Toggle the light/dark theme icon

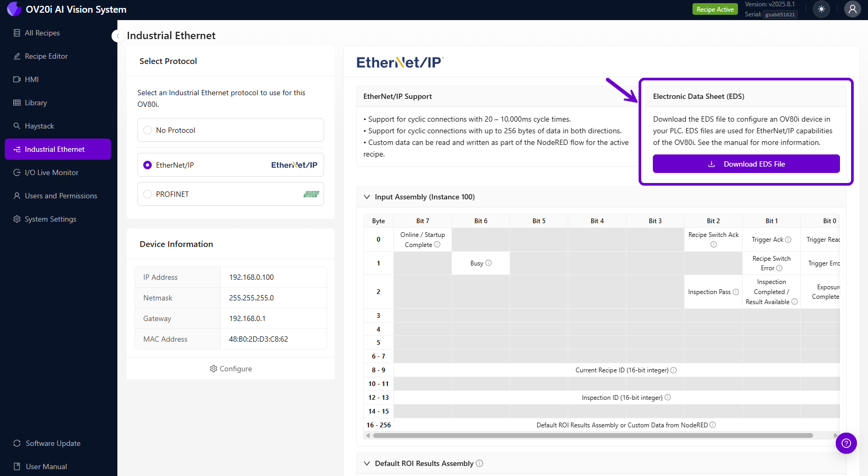pos(821,10)
